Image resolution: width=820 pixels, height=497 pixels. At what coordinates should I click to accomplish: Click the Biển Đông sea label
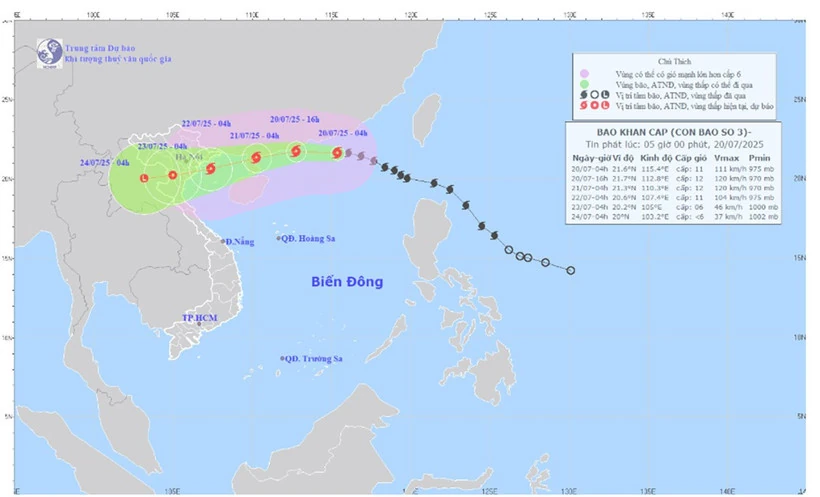click(x=345, y=282)
